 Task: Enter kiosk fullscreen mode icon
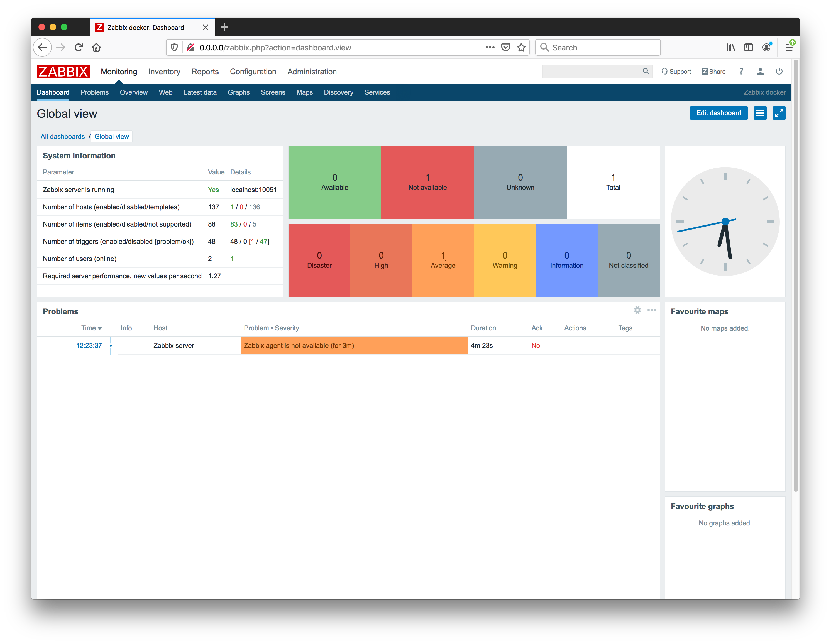(779, 113)
